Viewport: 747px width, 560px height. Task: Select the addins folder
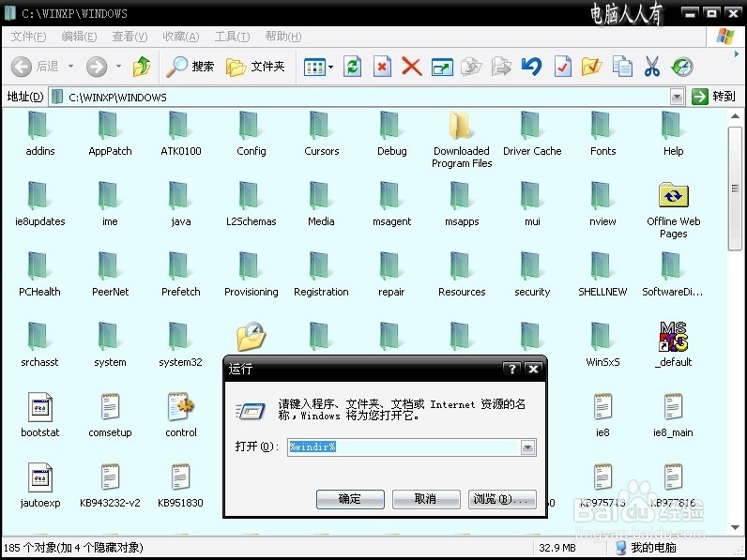pos(40,133)
